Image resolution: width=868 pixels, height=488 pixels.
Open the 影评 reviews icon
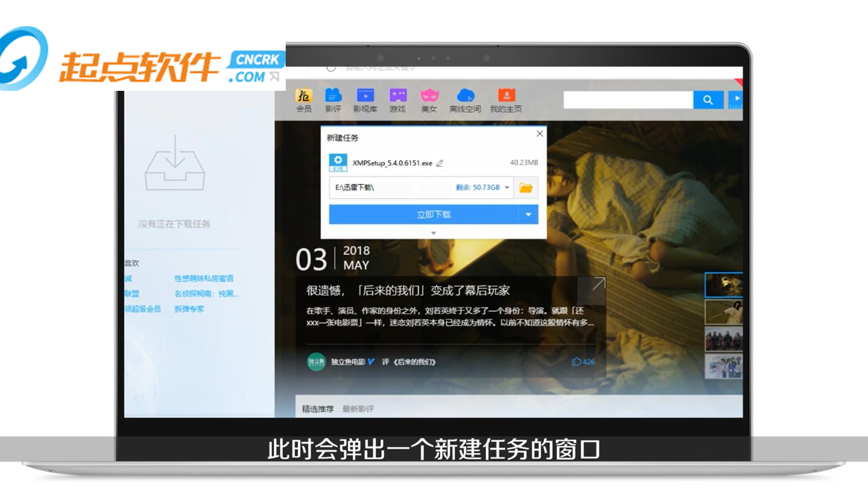click(x=333, y=96)
